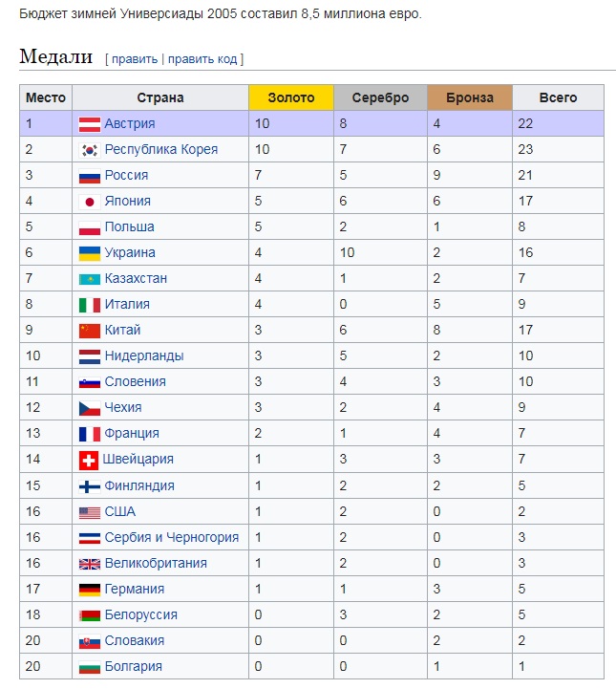Screen dimensions: 616x689
Task: Click the China flag icon
Action: (x=89, y=331)
